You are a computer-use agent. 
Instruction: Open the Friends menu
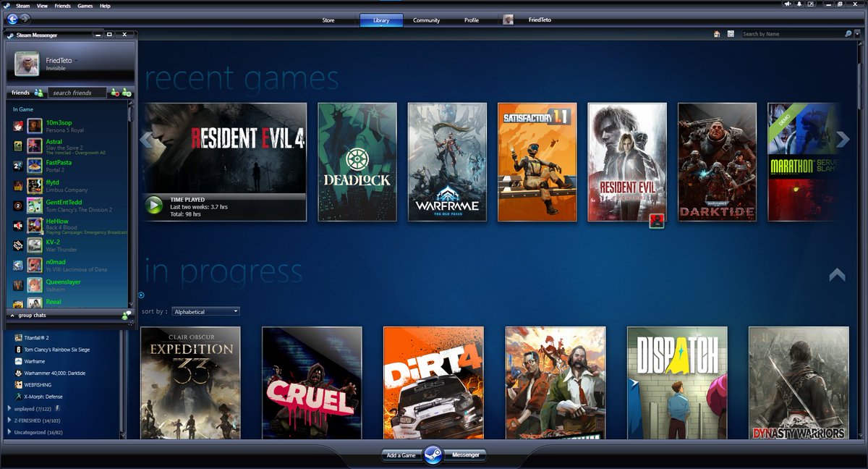pyautogui.click(x=63, y=5)
